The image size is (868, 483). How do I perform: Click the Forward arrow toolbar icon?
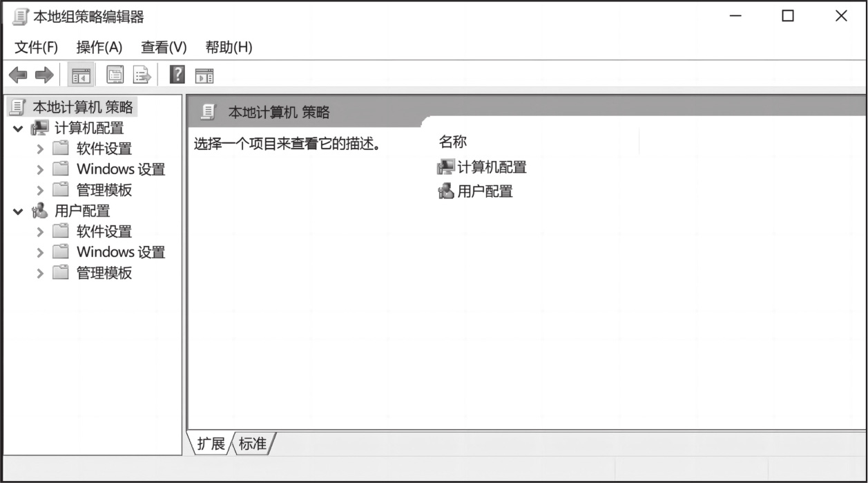pyautogui.click(x=44, y=75)
